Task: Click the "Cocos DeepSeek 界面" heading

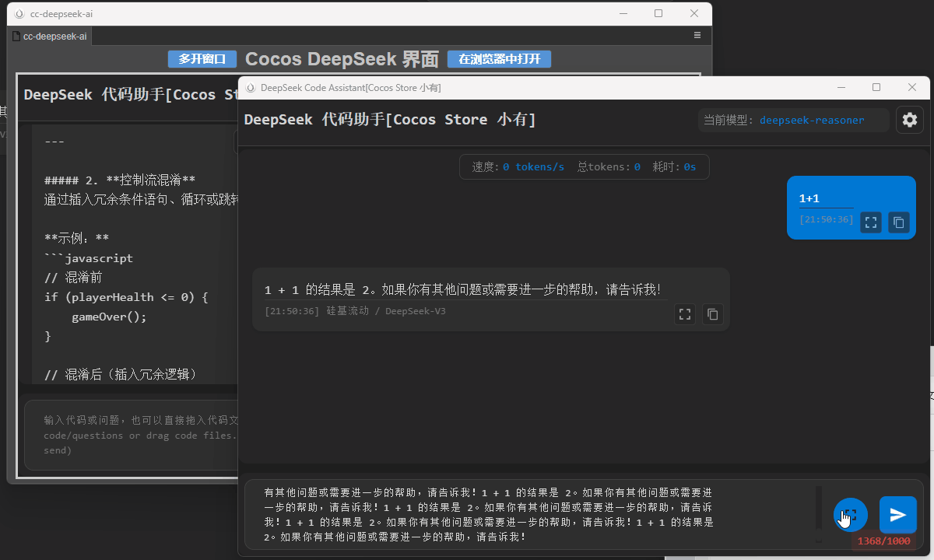Action: click(342, 59)
